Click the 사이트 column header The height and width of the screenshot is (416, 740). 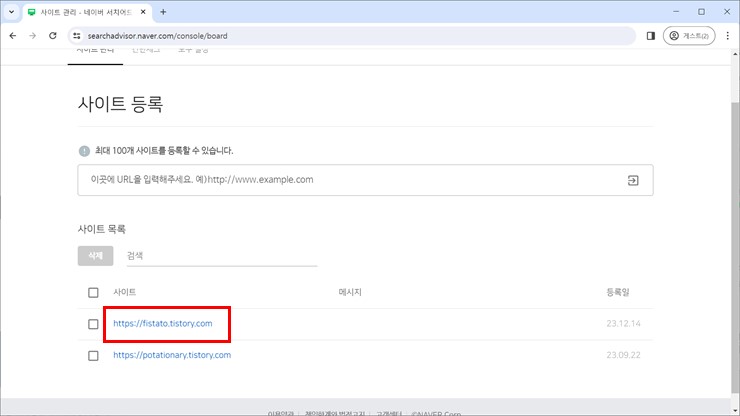coord(125,292)
